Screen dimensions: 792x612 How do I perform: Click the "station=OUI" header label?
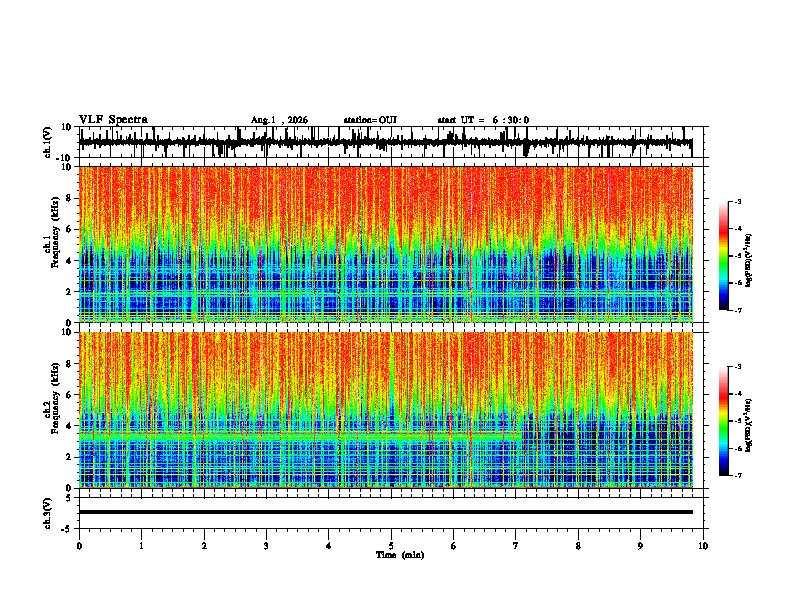(370, 120)
